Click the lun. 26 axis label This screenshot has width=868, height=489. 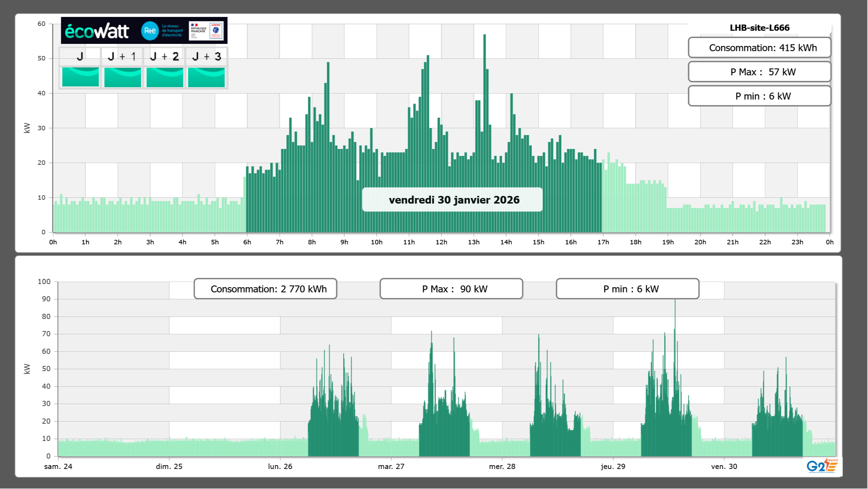[x=280, y=467]
